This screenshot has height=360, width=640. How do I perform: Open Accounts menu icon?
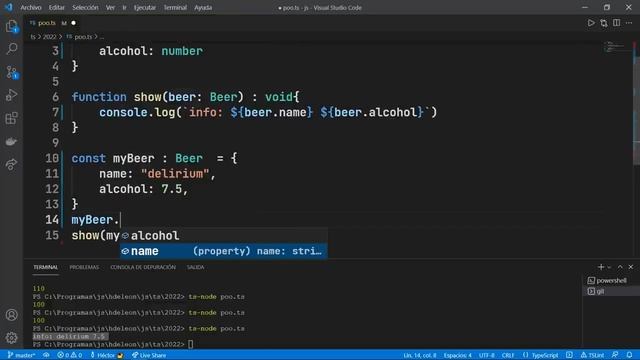tap(11, 315)
